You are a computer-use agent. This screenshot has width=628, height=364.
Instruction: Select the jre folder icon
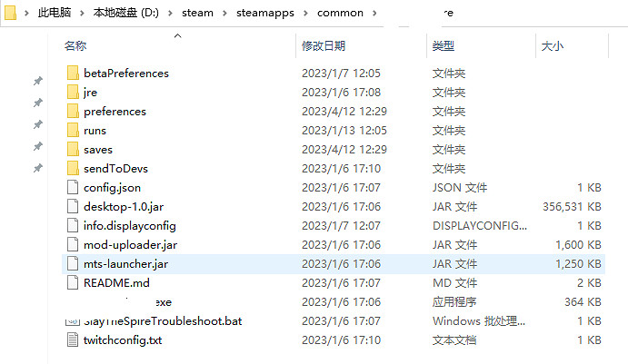click(74, 93)
